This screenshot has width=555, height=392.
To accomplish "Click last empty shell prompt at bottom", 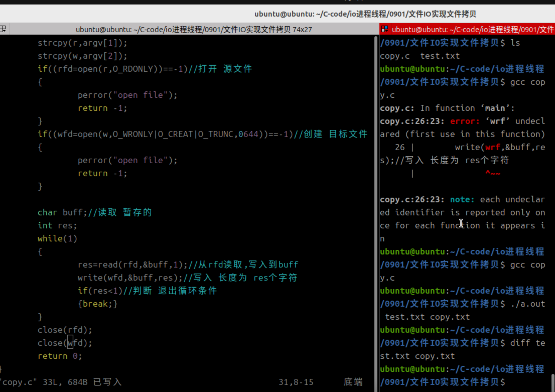I will tap(442, 382).
